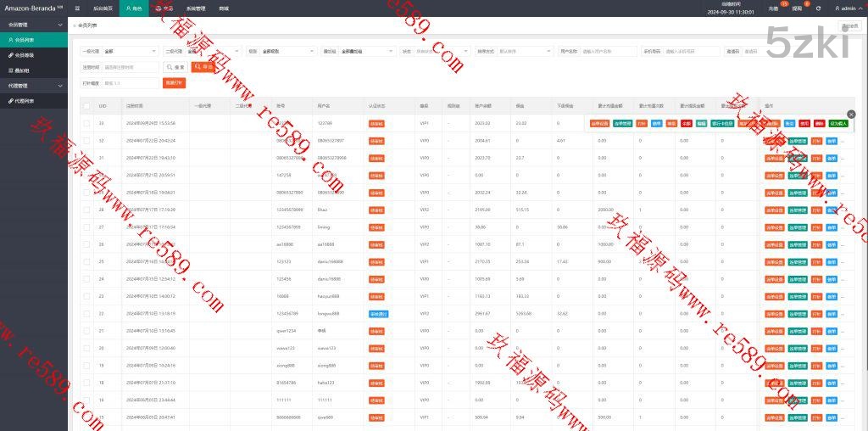The height and width of the screenshot is (431, 868).
Task: Switch to the 系统管理 top navigation tab
Action: pyautogui.click(x=196, y=8)
